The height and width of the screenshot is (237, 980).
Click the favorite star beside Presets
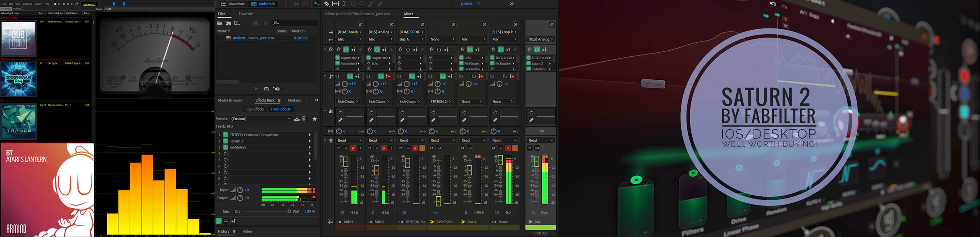[315, 119]
